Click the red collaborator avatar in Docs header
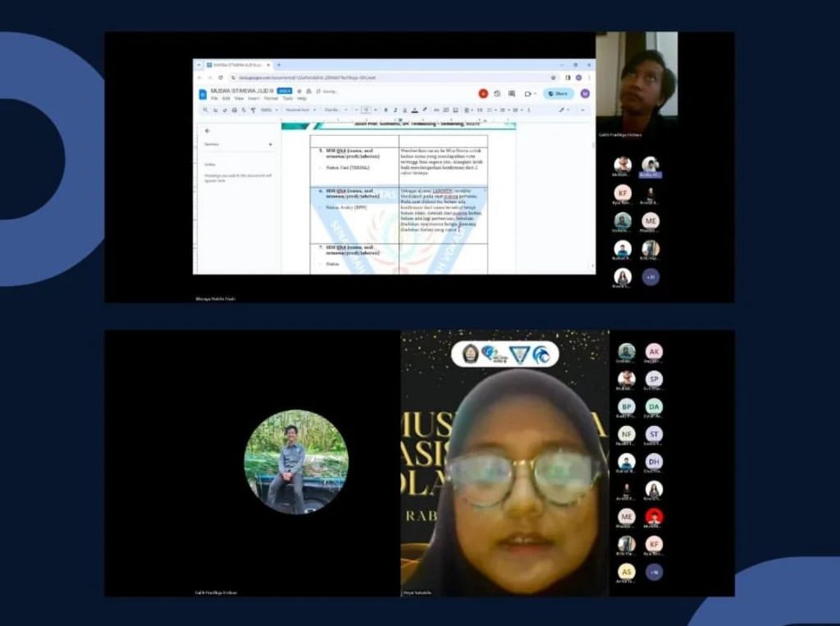 click(x=483, y=94)
